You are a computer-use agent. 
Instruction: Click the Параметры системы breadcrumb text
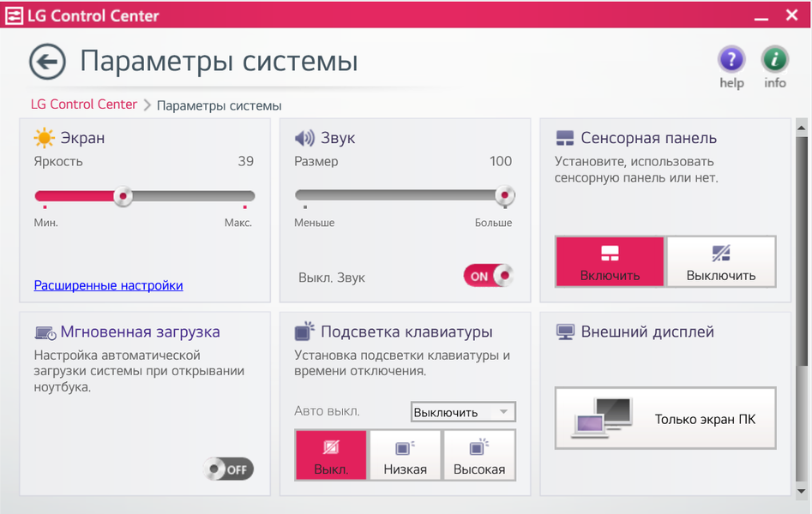point(219,105)
